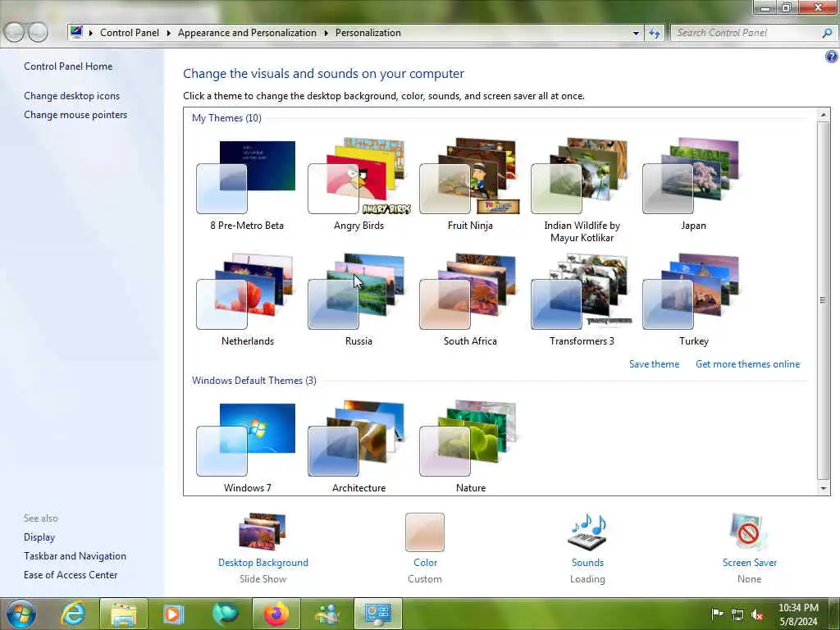Click the network tray icon
The width and height of the screenshot is (840, 630).
pyautogui.click(x=737, y=614)
